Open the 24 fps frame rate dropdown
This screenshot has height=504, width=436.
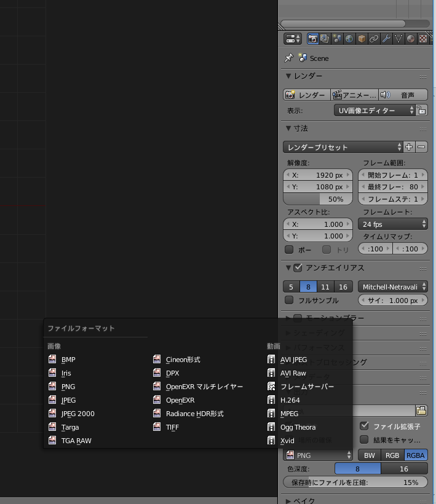click(392, 224)
